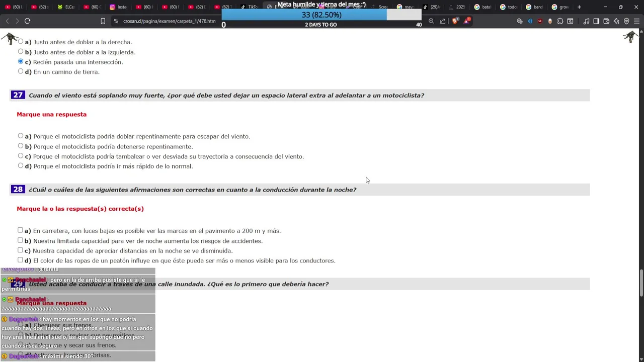This screenshot has width=644, height=362.
Task: Select option c) Recién pasada una intersección
Action: [21, 61]
